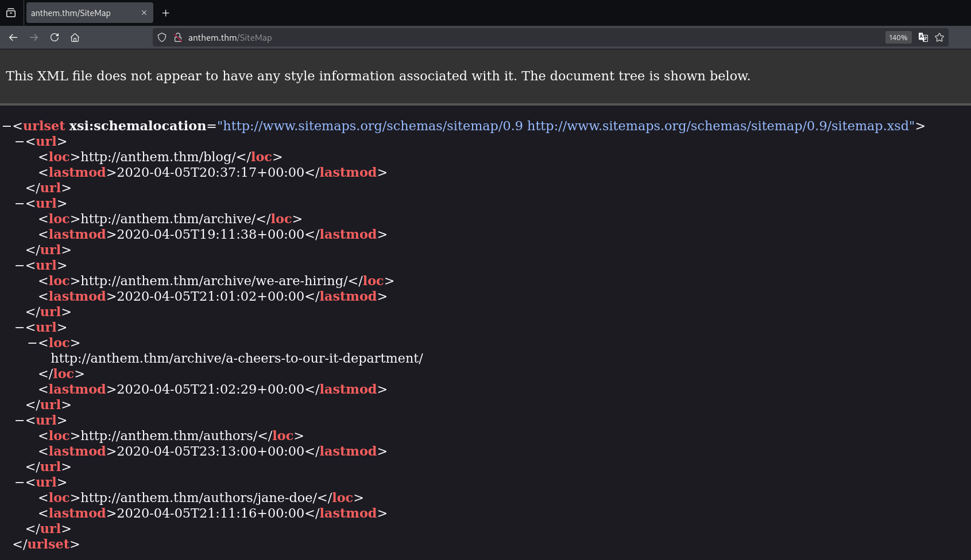971x560 pixels.
Task: Click the 140% zoom level indicator
Action: click(x=898, y=37)
